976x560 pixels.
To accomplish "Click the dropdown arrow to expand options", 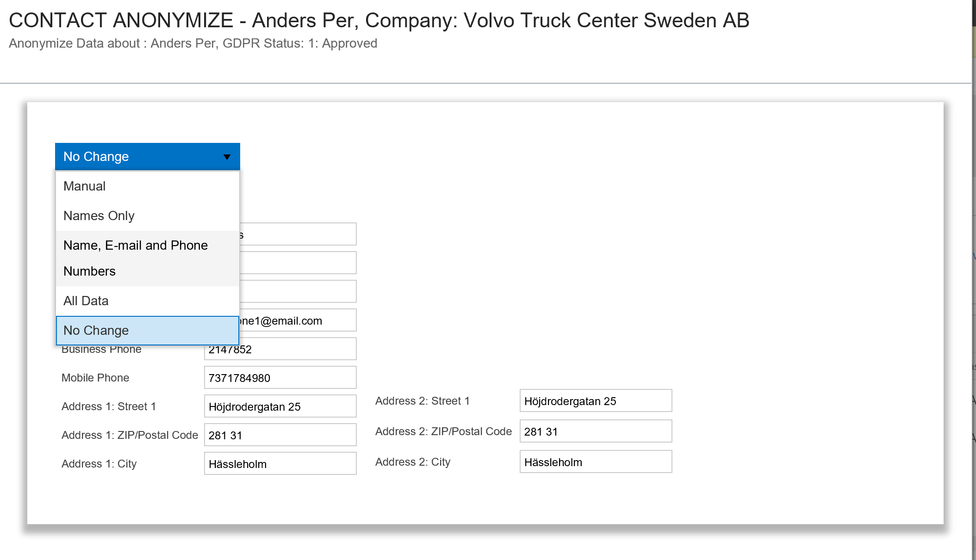I will [226, 156].
